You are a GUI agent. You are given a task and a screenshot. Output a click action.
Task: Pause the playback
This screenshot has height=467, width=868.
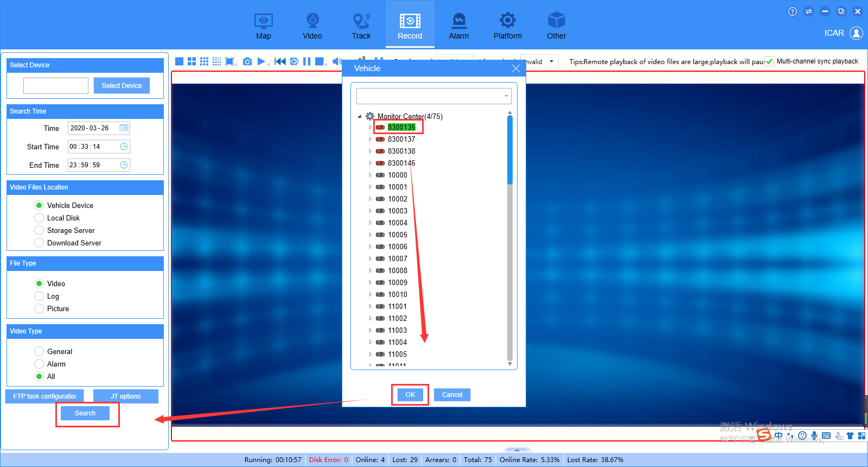(307, 61)
